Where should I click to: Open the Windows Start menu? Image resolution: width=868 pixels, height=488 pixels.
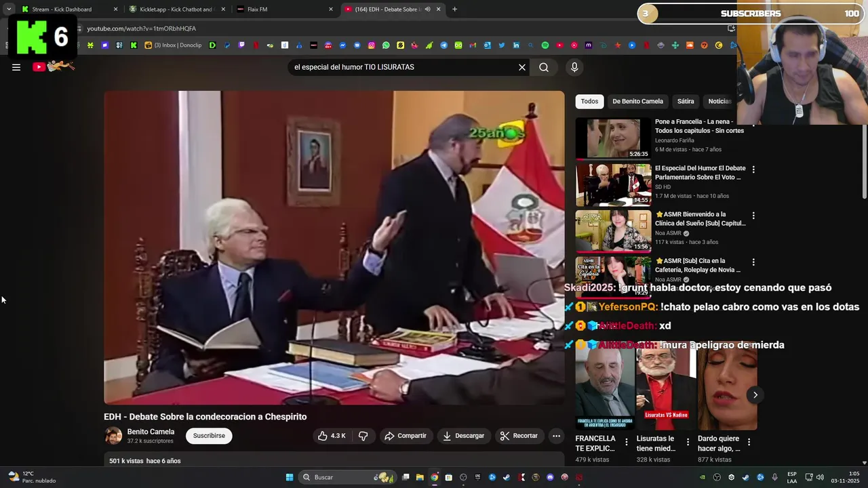(x=290, y=477)
